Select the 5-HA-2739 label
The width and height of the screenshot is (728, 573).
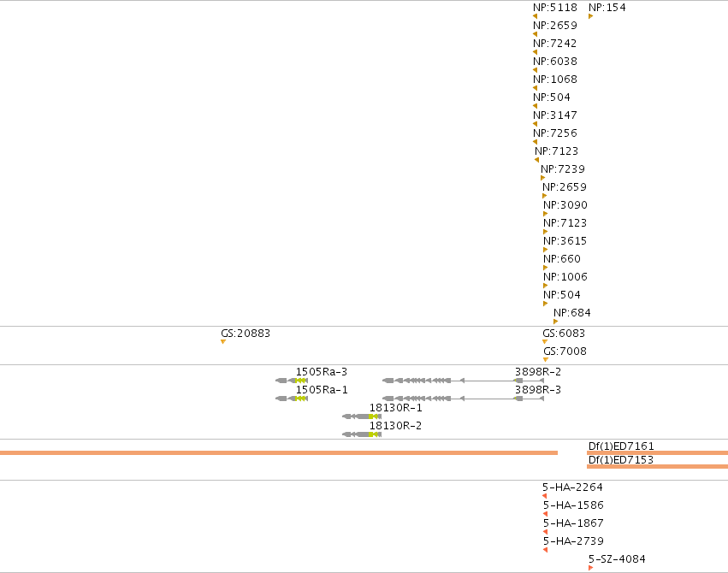(x=573, y=541)
